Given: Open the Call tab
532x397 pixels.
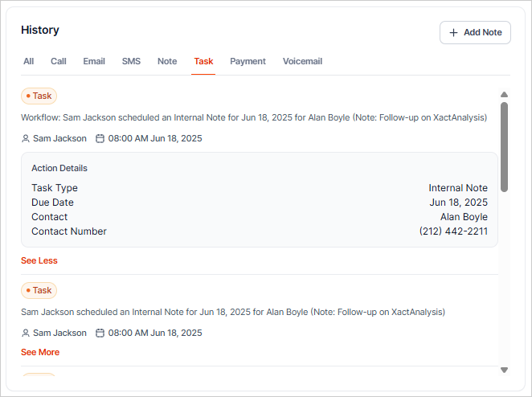Looking at the screenshot, I should (x=59, y=61).
